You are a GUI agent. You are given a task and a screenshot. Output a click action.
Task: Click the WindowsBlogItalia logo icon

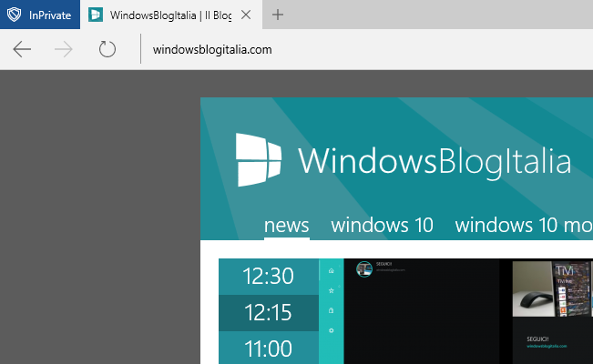pos(259,159)
